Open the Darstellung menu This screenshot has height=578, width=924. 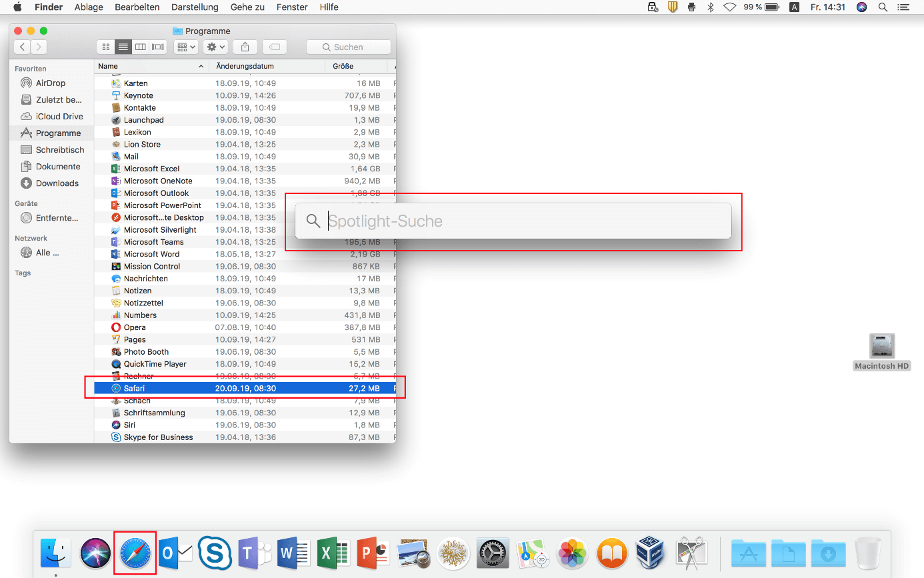click(x=195, y=7)
